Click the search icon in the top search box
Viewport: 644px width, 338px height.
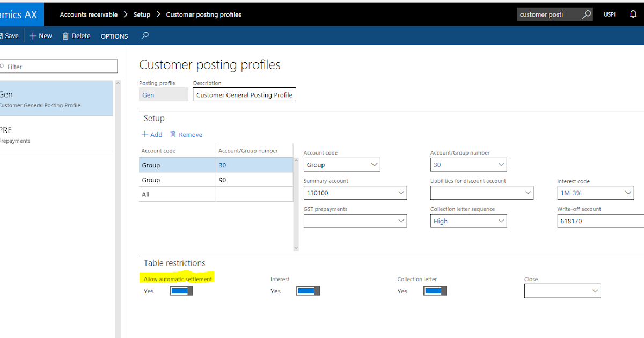coord(587,14)
